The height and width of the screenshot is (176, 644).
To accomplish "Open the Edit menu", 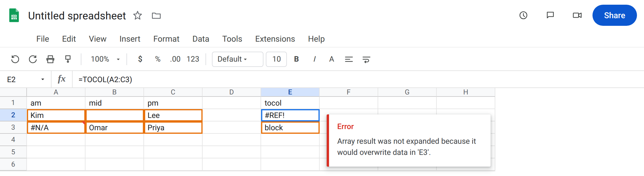I will [69, 39].
